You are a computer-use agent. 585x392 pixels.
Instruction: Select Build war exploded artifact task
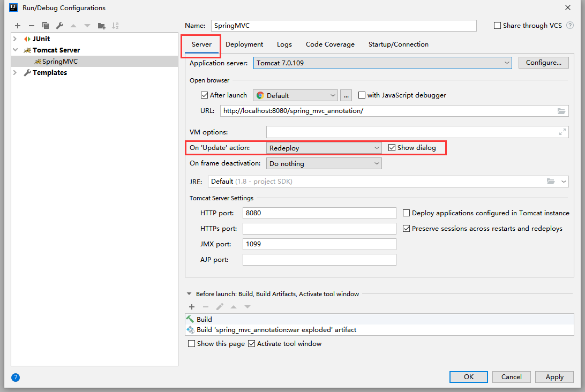379,330
